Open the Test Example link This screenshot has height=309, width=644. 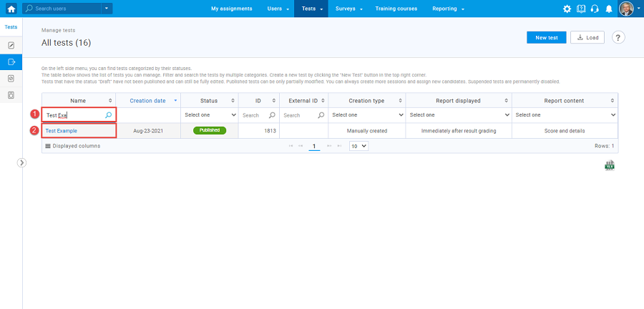coord(62,131)
